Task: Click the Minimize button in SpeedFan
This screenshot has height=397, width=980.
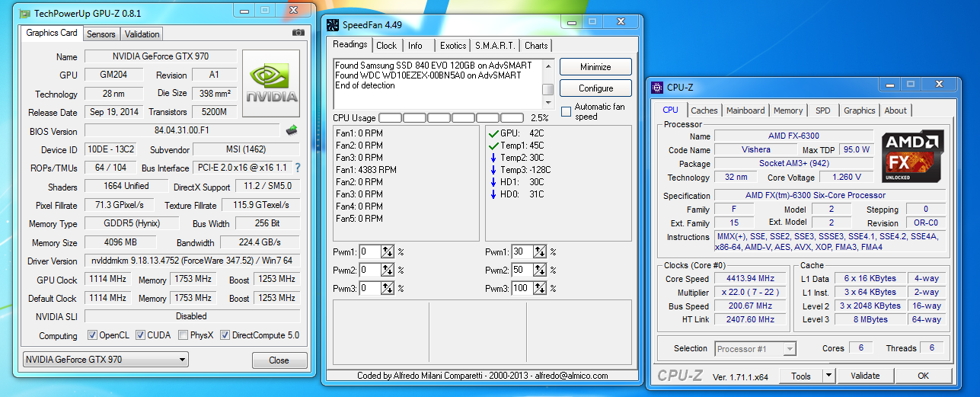Action: [595, 67]
